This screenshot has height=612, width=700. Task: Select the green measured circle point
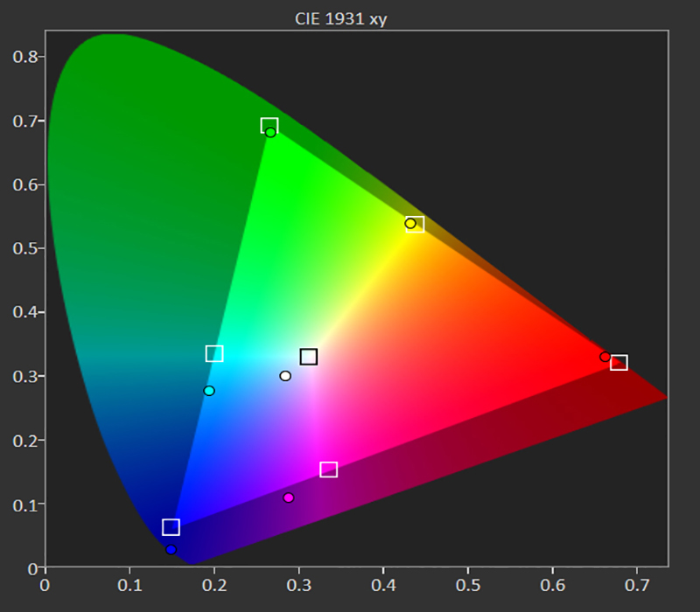point(270,133)
